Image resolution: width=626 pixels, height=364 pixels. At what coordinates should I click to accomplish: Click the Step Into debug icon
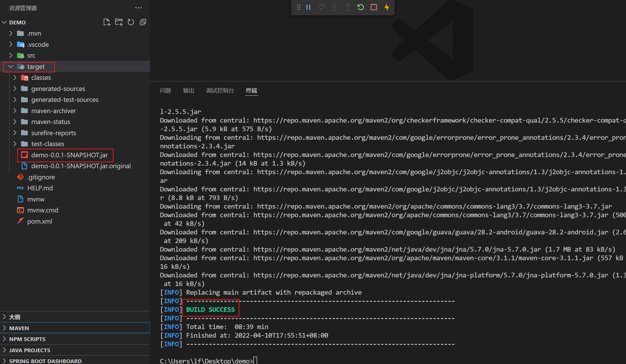click(x=334, y=7)
